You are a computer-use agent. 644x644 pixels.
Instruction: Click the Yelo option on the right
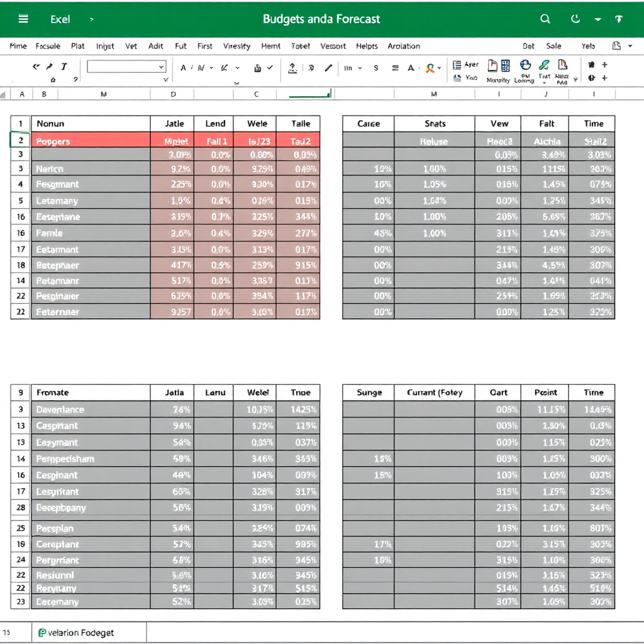588,46
